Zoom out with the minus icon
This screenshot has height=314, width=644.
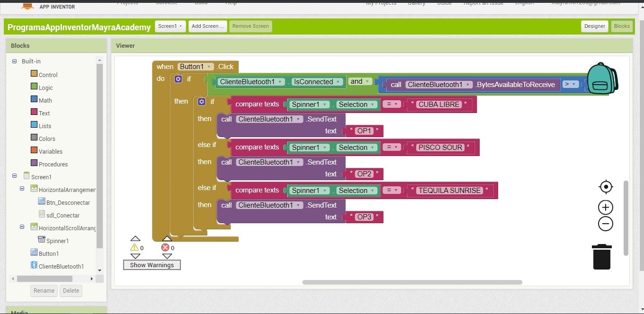coord(606,224)
